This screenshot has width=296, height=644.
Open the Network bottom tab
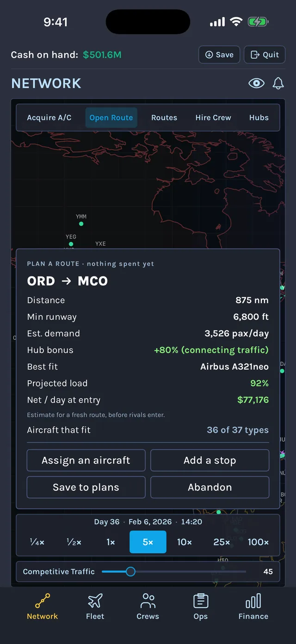tap(43, 606)
